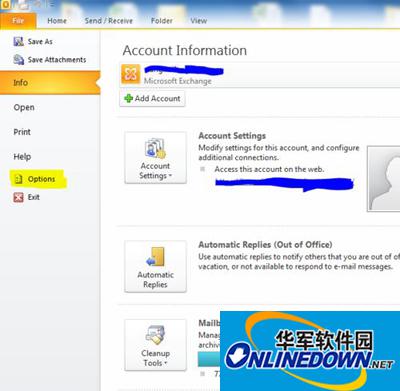Viewport: 400px width, 391px height.
Task: Open the Help section
Action: (x=22, y=157)
